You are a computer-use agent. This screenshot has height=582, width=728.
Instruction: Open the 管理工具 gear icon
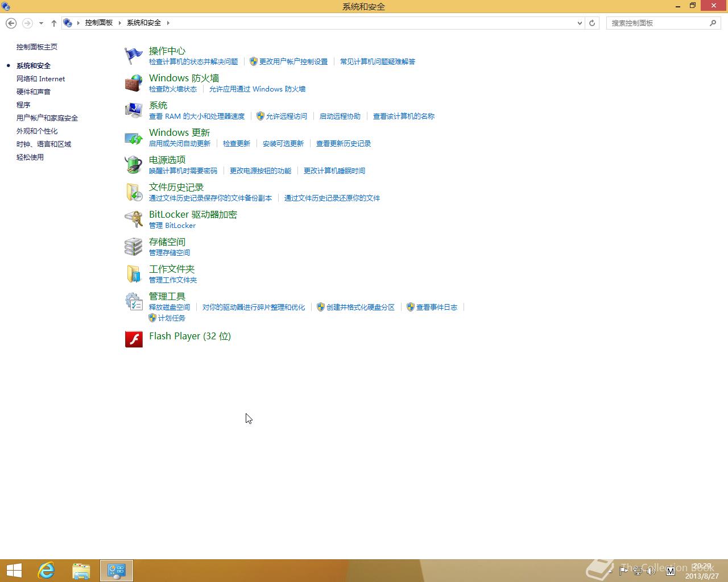tap(134, 301)
